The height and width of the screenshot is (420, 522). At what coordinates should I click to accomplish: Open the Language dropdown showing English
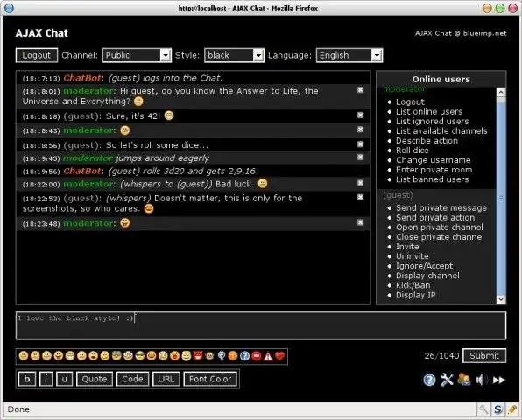point(349,55)
